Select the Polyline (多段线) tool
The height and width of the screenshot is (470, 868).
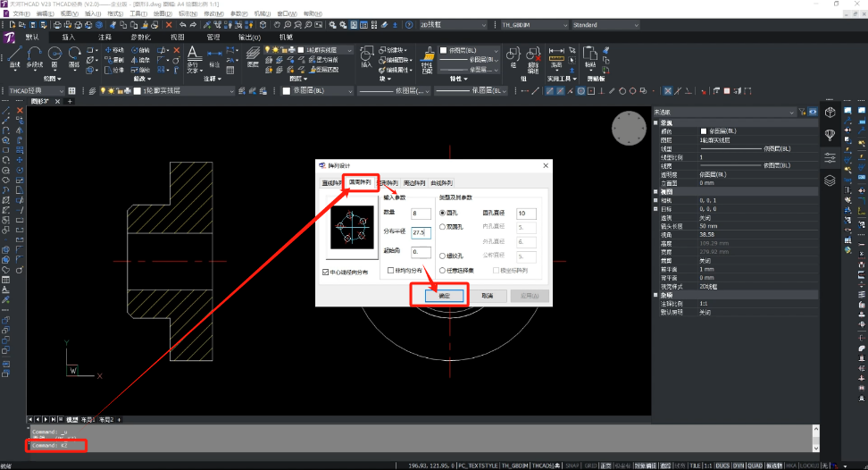pos(34,57)
